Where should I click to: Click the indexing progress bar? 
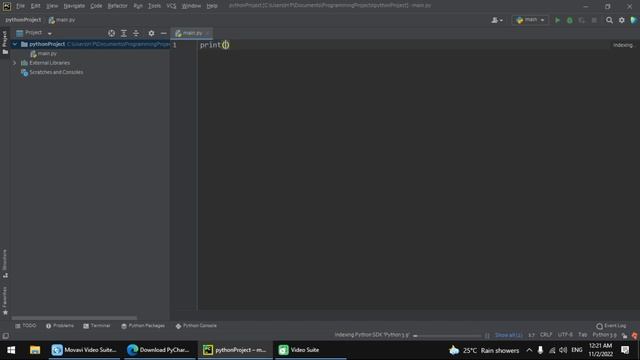[447, 336]
